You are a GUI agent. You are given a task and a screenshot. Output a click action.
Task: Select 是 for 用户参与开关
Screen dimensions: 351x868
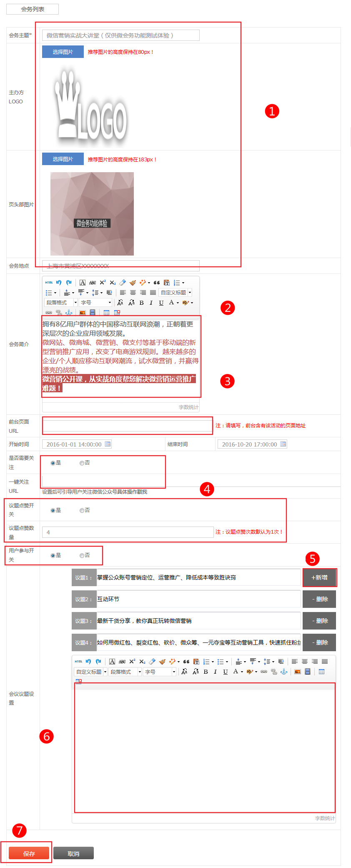pos(53,555)
